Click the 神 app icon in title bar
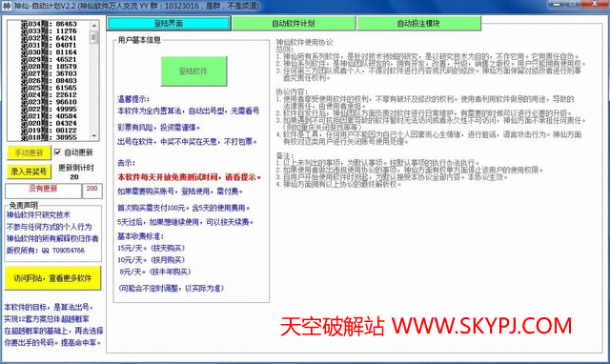The width and height of the screenshot is (610, 364). pos(7,6)
